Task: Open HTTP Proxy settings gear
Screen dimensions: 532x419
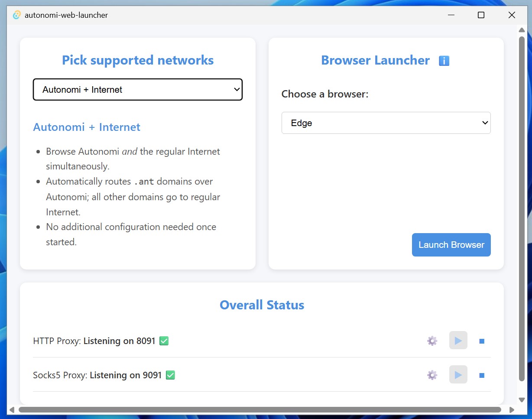Action: (x=432, y=341)
